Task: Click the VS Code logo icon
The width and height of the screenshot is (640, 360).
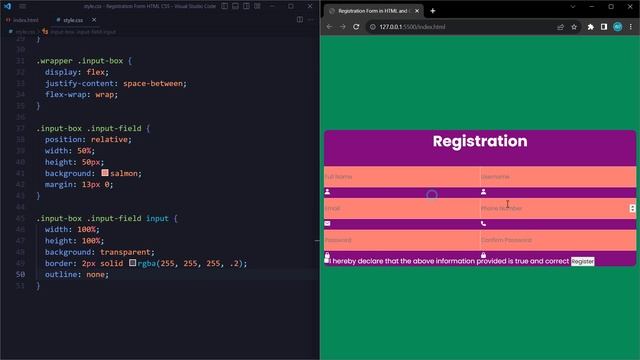Action: [x=7, y=6]
